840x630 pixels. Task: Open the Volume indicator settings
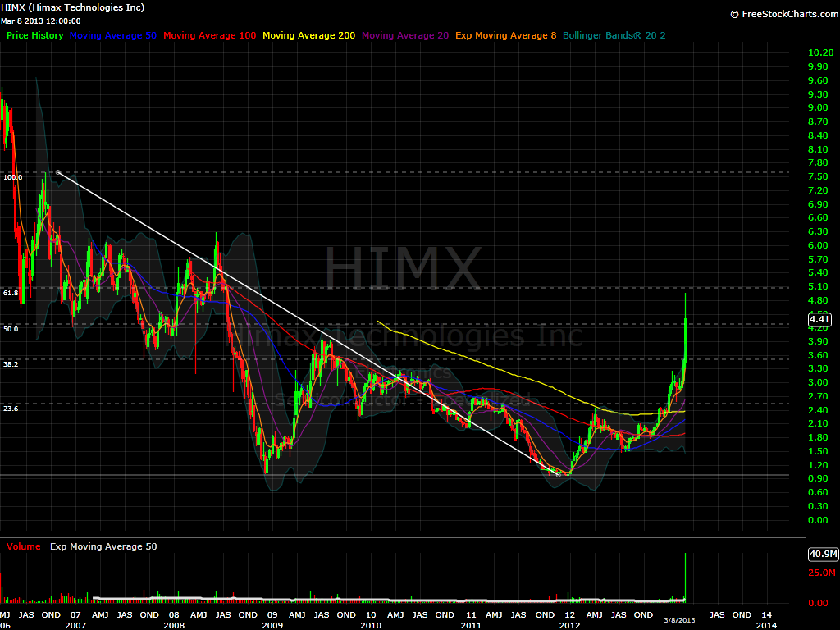pos(24,546)
